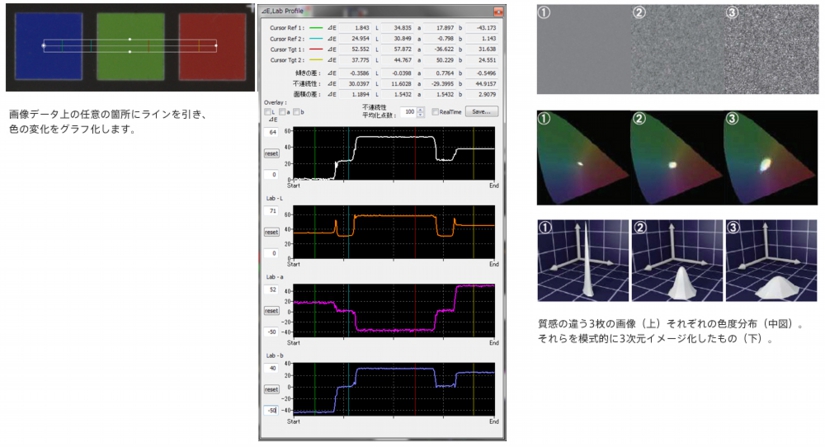
Task: Click chromaticity diagram number ①
Action: pyautogui.click(x=584, y=157)
